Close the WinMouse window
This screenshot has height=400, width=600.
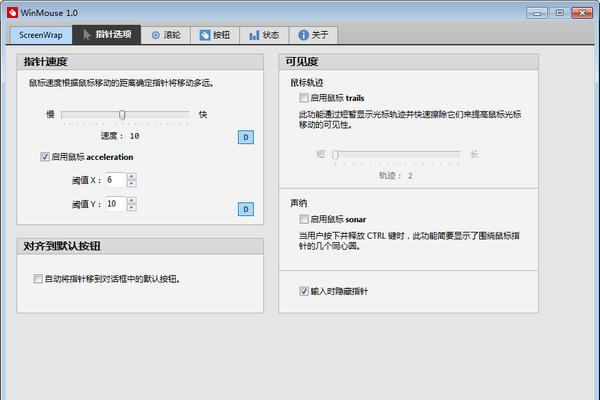[582, 13]
